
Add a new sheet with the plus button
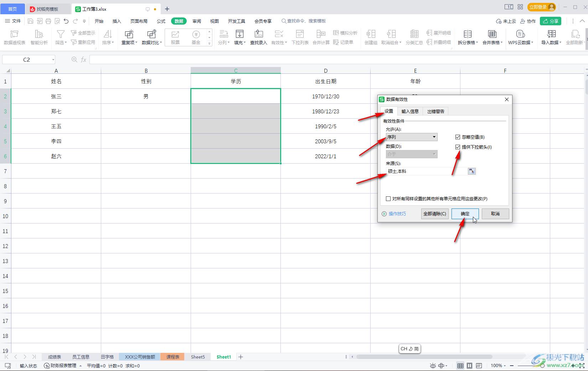(241, 357)
